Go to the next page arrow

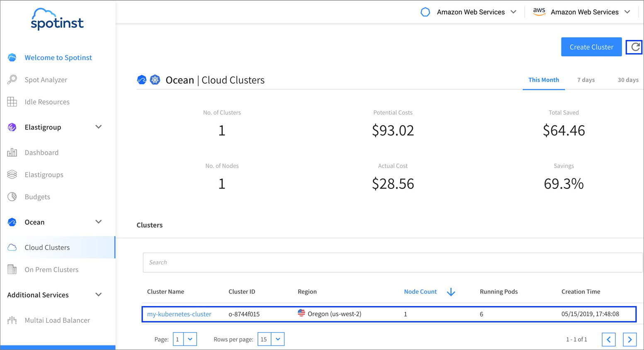pos(629,339)
